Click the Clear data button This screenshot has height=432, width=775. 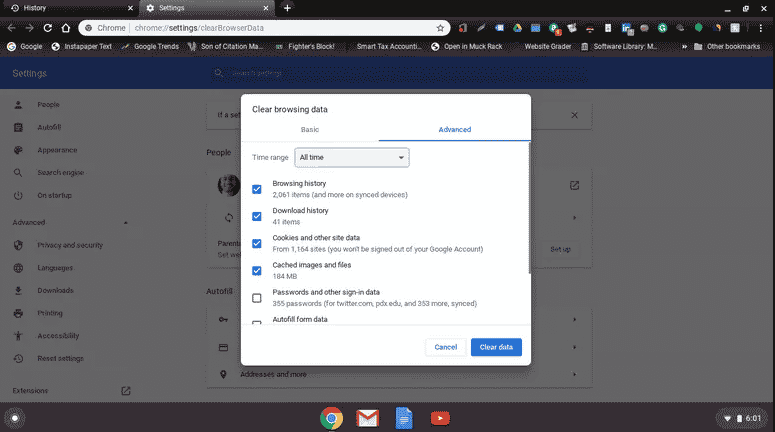click(496, 347)
